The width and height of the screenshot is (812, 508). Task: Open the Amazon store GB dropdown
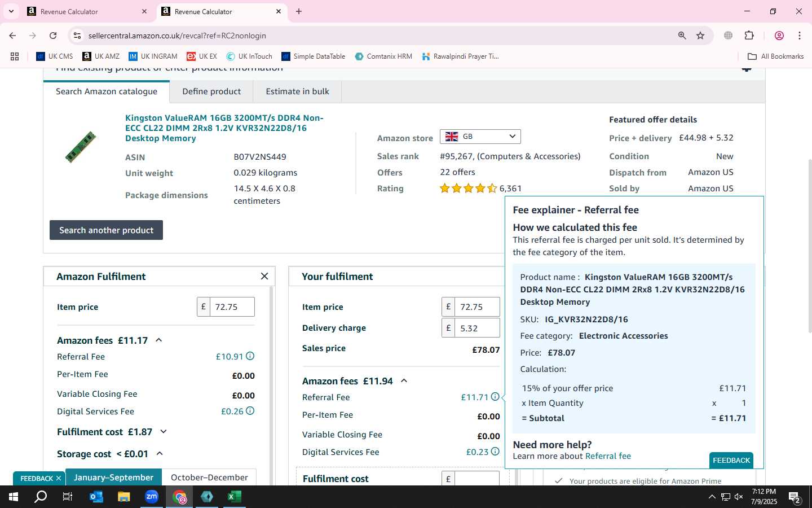click(x=480, y=137)
